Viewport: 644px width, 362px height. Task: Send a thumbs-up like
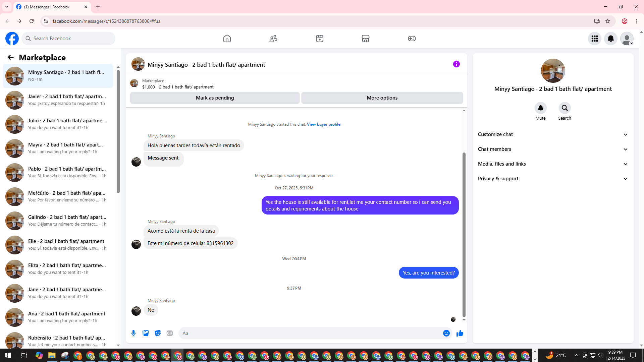[x=460, y=333]
